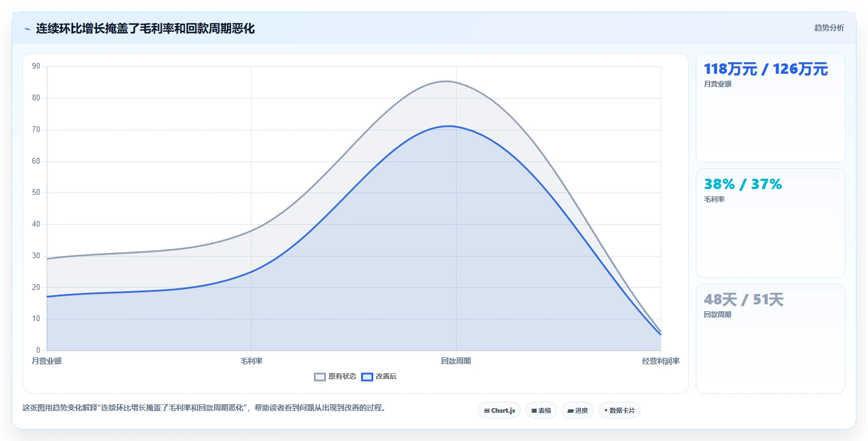Click the 数据卡片 tag button
The height and width of the screenshot is (441, 868).
619,410
